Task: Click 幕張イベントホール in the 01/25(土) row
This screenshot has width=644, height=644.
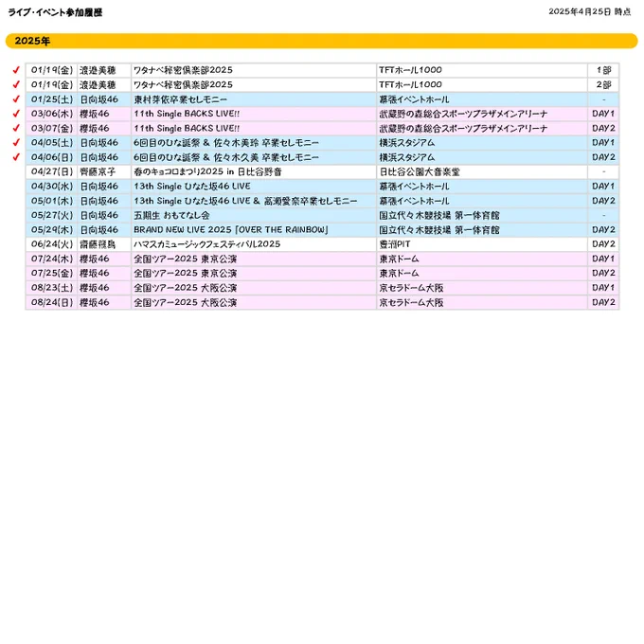Action: 414,99
